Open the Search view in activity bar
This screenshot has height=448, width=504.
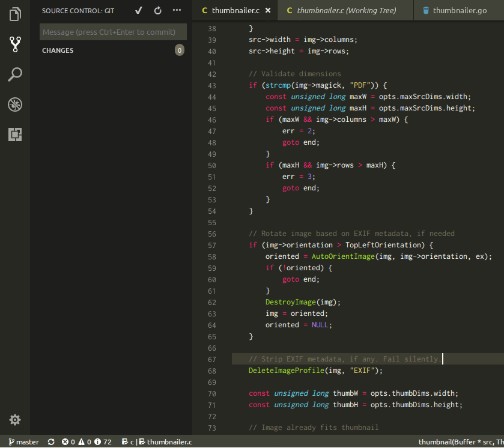15,74
